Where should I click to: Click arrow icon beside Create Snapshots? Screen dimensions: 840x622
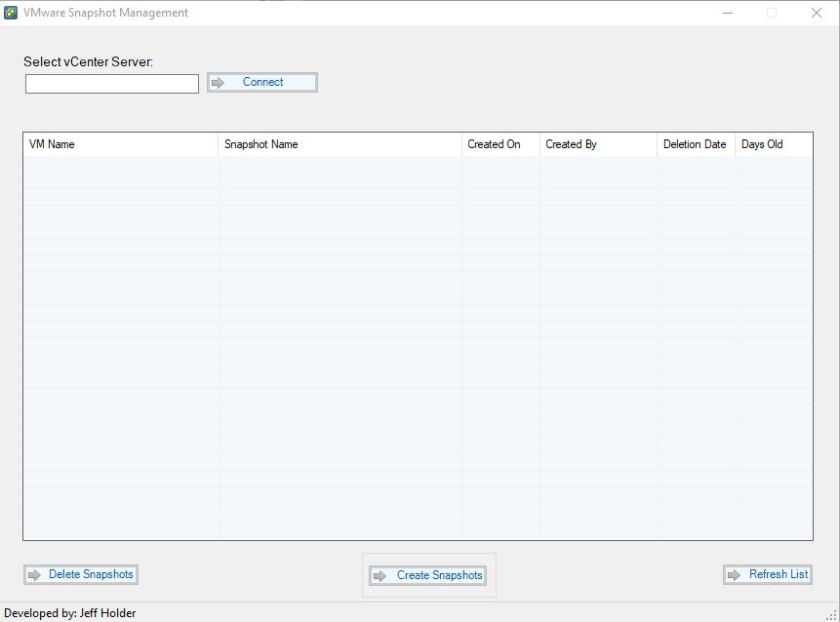tap(380, 576)
